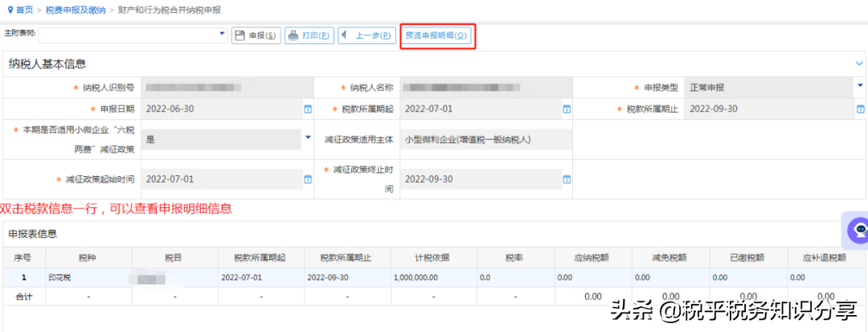This screenshot has height=332, width=868.
Task: Click 税款所属期起 field 2022-07-01
Action: [481, 109]
